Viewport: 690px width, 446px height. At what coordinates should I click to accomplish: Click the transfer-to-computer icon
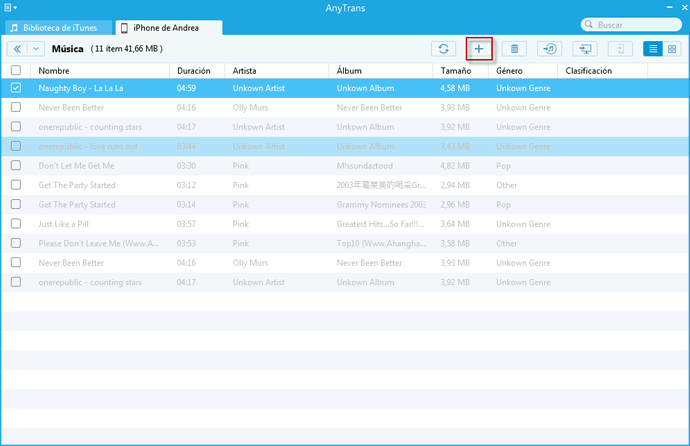tap(585, 49)
